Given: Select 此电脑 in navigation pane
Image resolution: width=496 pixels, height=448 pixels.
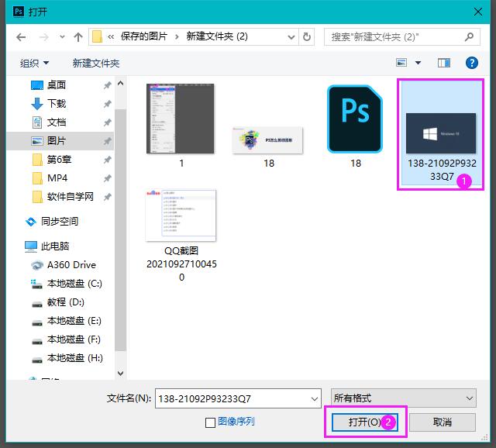Looking at the screenshot, I should (55, 246).
